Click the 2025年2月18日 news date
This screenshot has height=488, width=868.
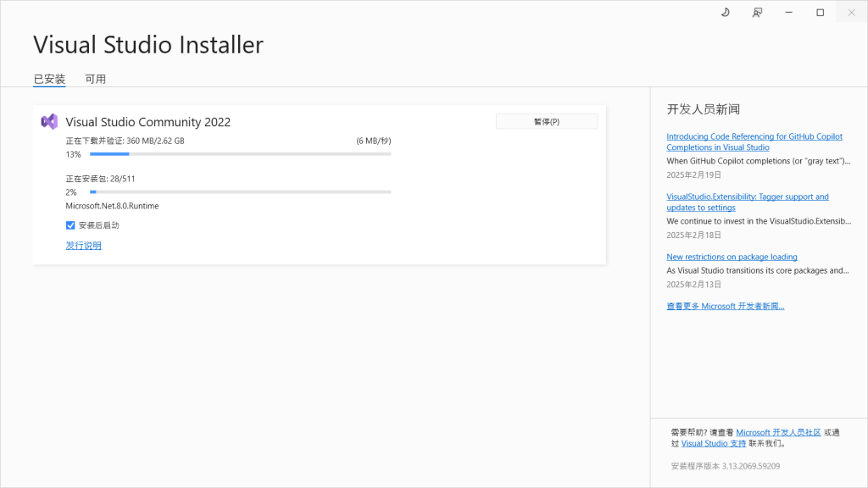[x=693, y=236]
